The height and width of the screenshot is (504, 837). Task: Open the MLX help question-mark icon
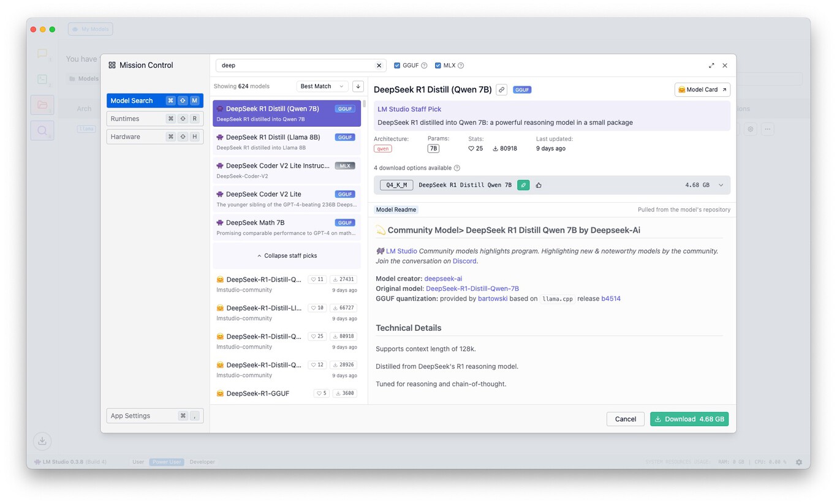(x=461, y=66)
